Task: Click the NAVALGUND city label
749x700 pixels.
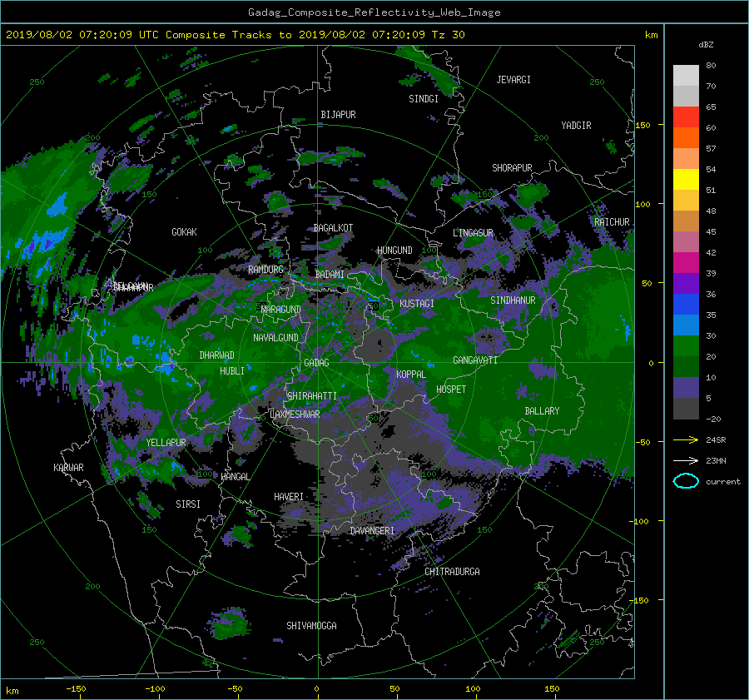Action: [275, 337]
